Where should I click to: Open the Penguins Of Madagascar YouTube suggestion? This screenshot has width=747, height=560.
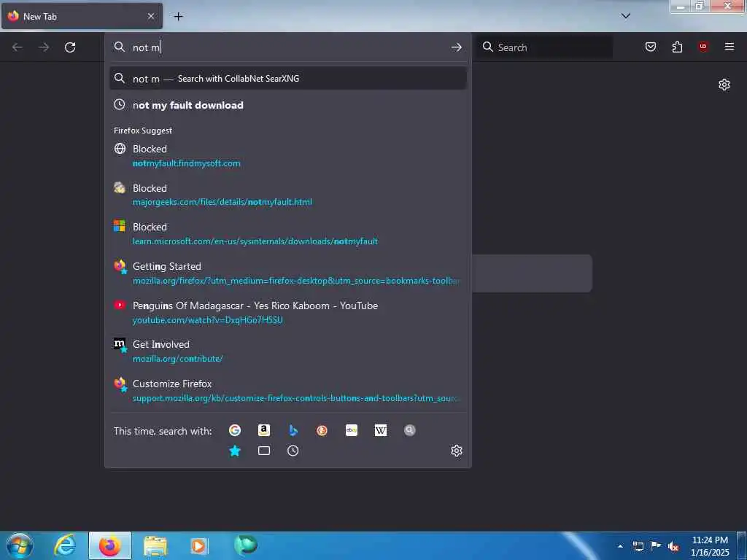click(x=287, y=312)
